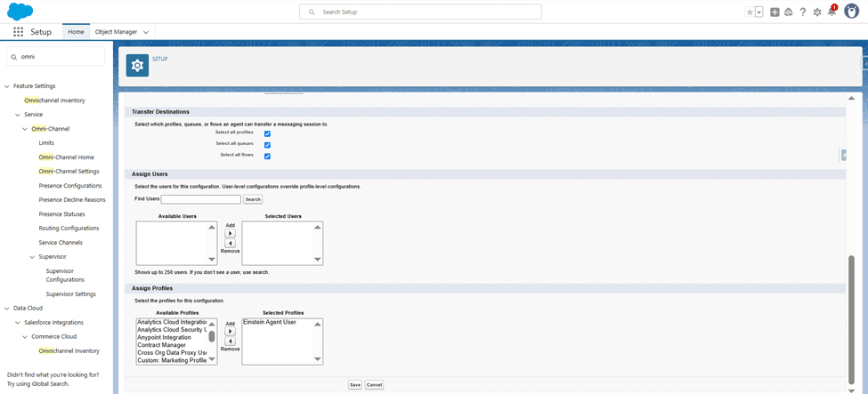This screenshot has height=394, width=868.
Task: Click the Setup gear tile icon
Action: 137,66
